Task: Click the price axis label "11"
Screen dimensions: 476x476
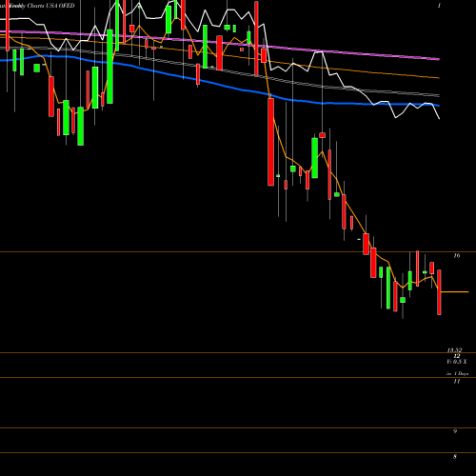Action: (x=456, y=382)
